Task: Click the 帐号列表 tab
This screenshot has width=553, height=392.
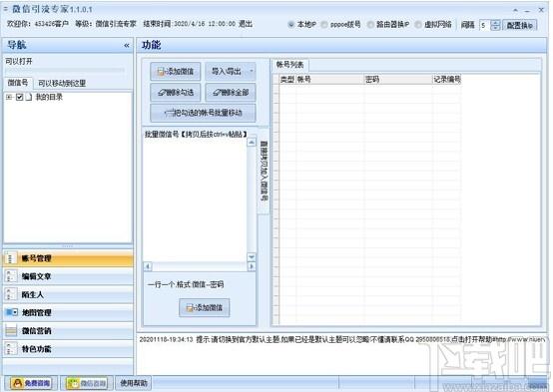Action: [289, 65]
